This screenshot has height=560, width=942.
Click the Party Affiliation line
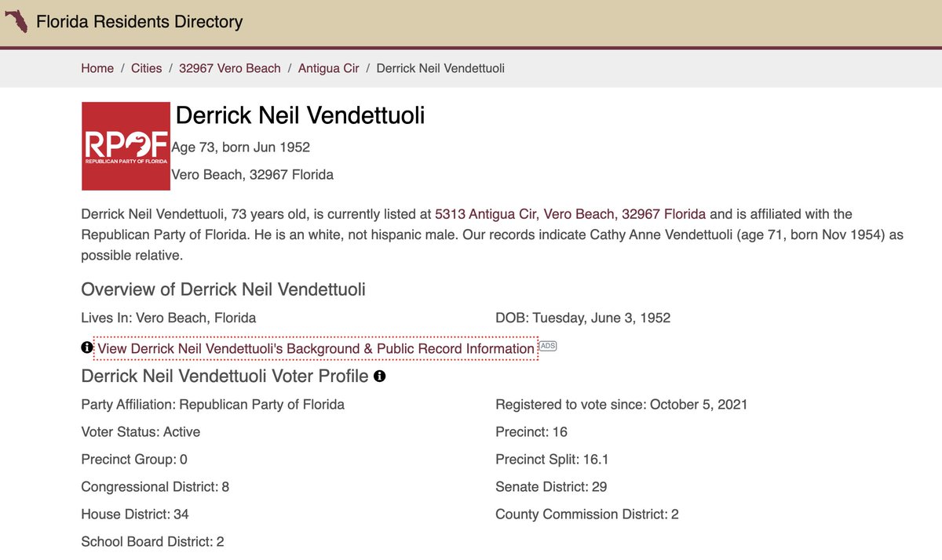click(213, 405)
